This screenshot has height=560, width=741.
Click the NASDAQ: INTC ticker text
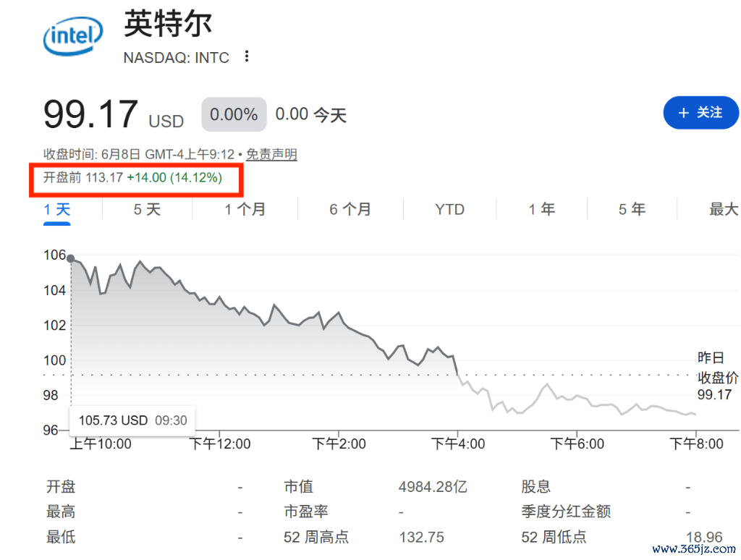177,58
